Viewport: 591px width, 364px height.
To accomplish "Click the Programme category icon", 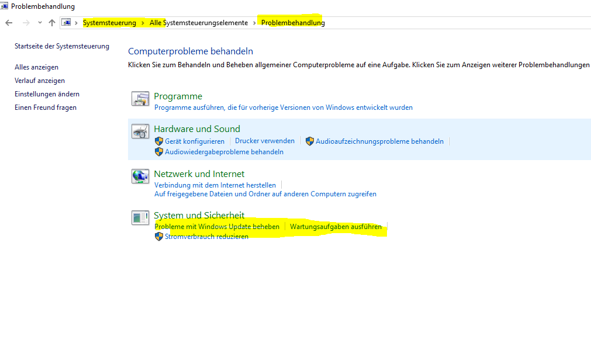I will pyautogui.click(x=140, y=99).
